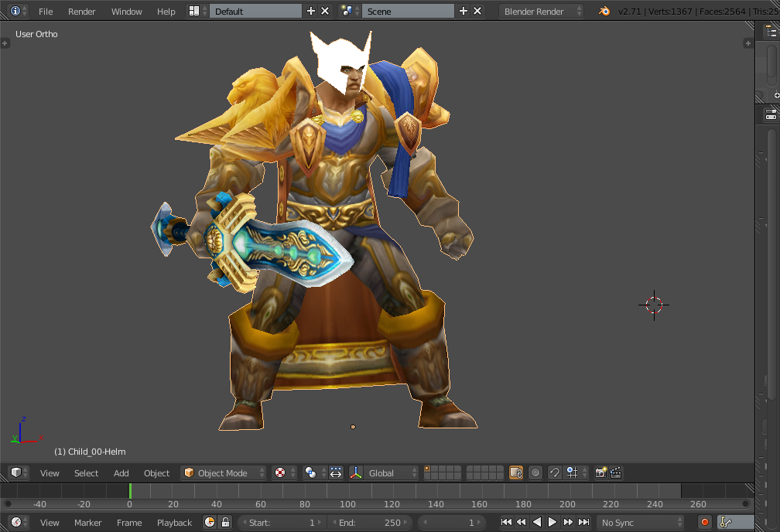The height and width of the screenshot is (532, 780).
Task: Browse scenes icon
Action: click(350, 11)
